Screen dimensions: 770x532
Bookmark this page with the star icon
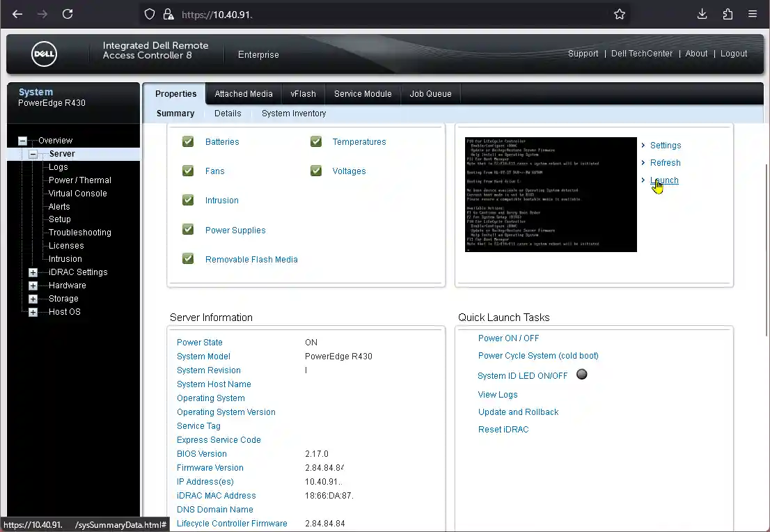click(x=620, y=14)
